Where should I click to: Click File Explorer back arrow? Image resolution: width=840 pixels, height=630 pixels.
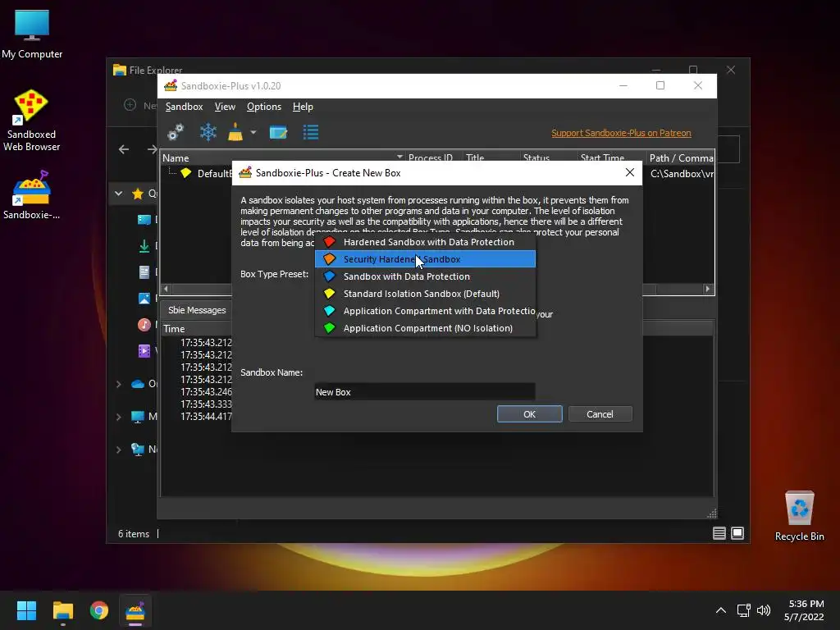click(124, 149)
